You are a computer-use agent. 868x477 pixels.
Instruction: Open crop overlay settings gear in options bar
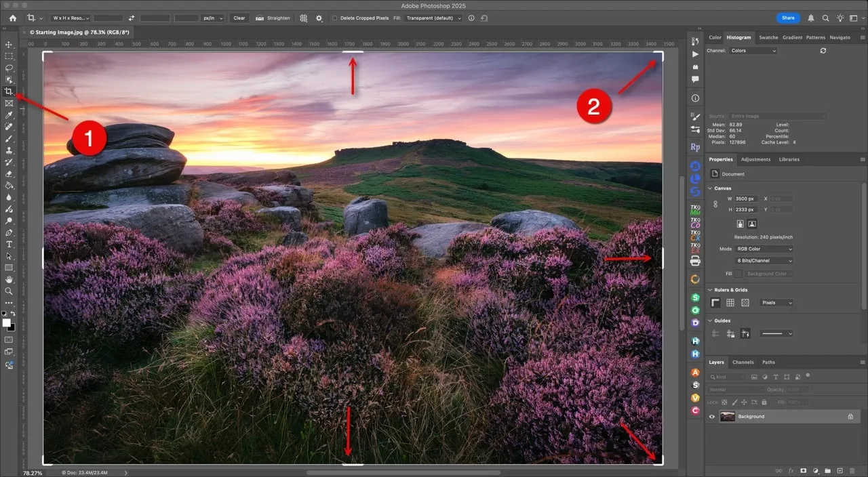point(319,18)
